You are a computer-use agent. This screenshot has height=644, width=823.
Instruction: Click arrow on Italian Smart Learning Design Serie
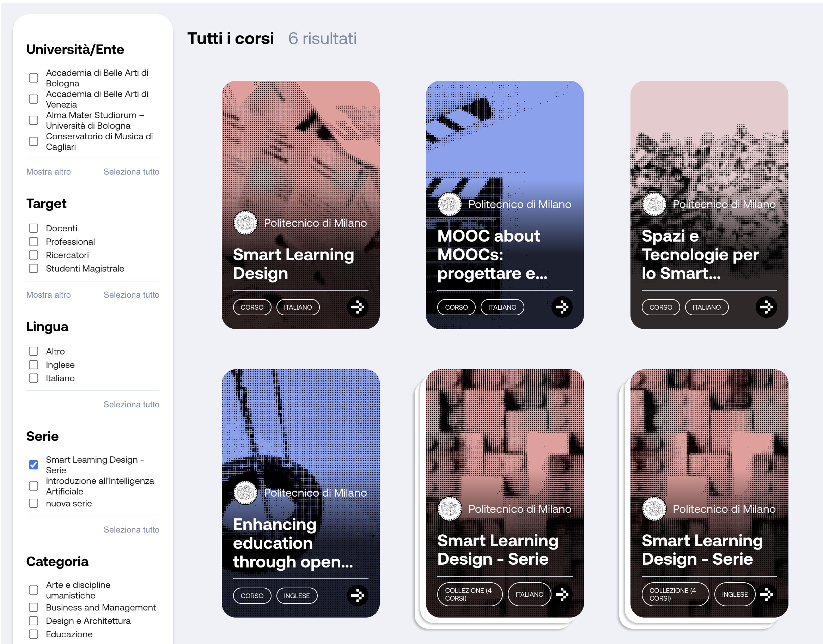coord(562,594)
